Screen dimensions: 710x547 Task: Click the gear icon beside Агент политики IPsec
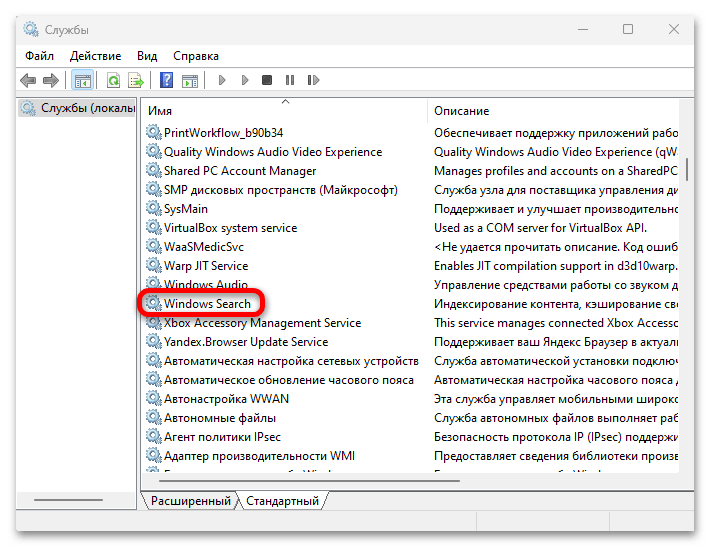pyautogui.click(x=153, y=437)
